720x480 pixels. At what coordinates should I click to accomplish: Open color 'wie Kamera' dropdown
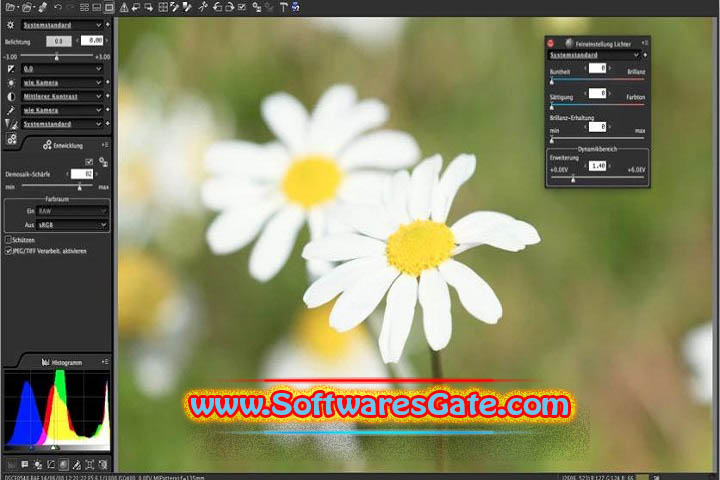point(62,110)
